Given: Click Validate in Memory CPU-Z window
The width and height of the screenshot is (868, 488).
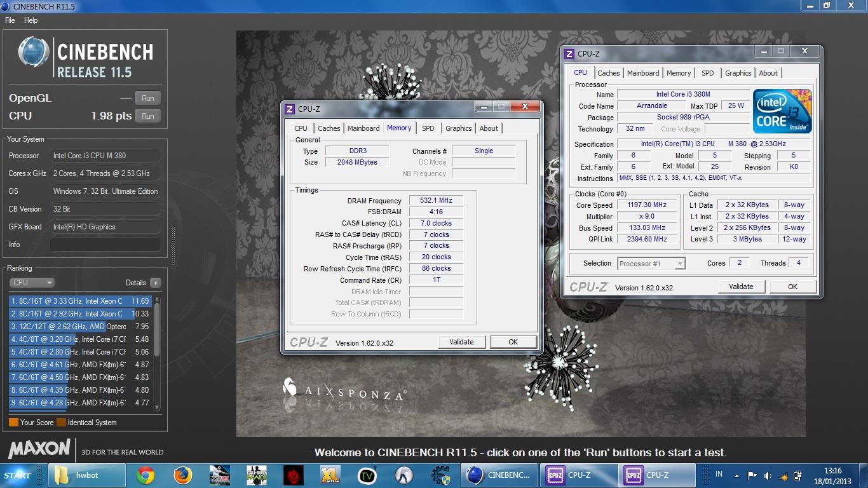Looking at the screenshot, I should 462,342.
